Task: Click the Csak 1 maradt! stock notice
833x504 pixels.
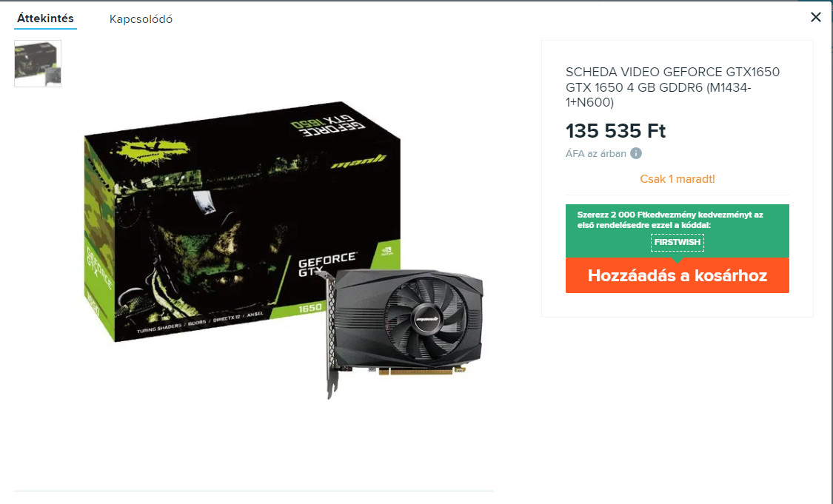Action: pos(678,179)
